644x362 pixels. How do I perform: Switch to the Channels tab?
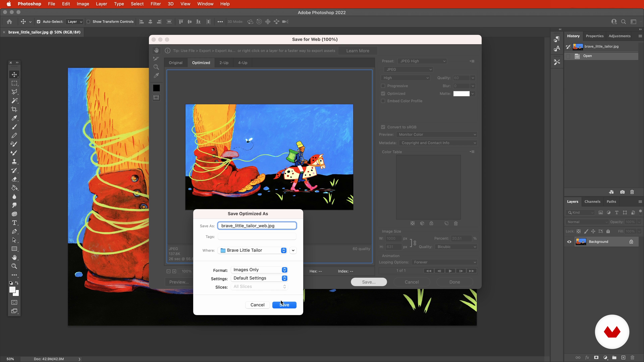click(592, 202)
